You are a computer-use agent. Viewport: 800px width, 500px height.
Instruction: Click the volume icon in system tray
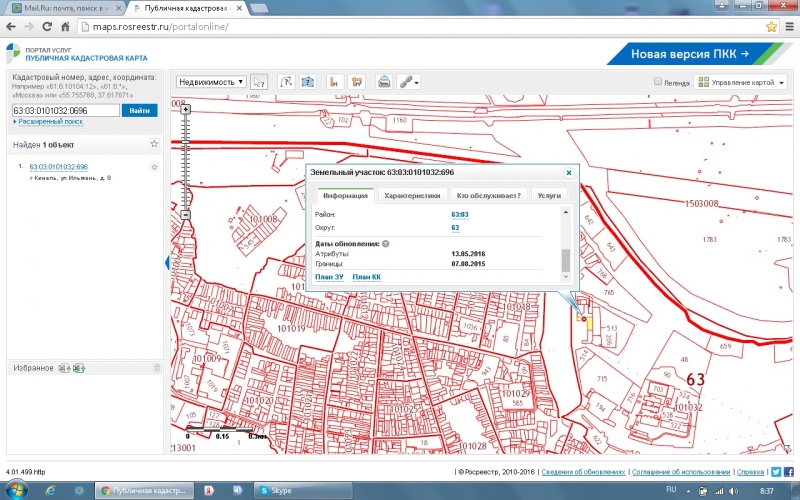[734, 491]
